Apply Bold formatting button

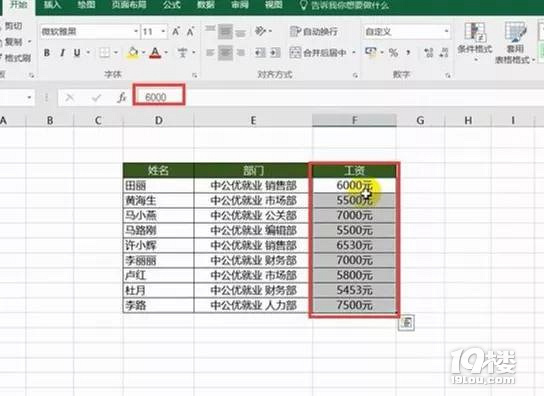coord(47,52)
